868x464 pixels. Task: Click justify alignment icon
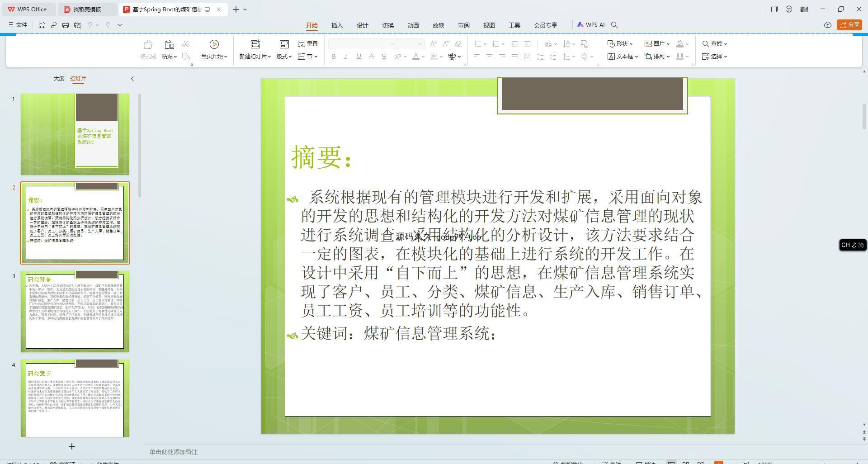pos(515,57)
